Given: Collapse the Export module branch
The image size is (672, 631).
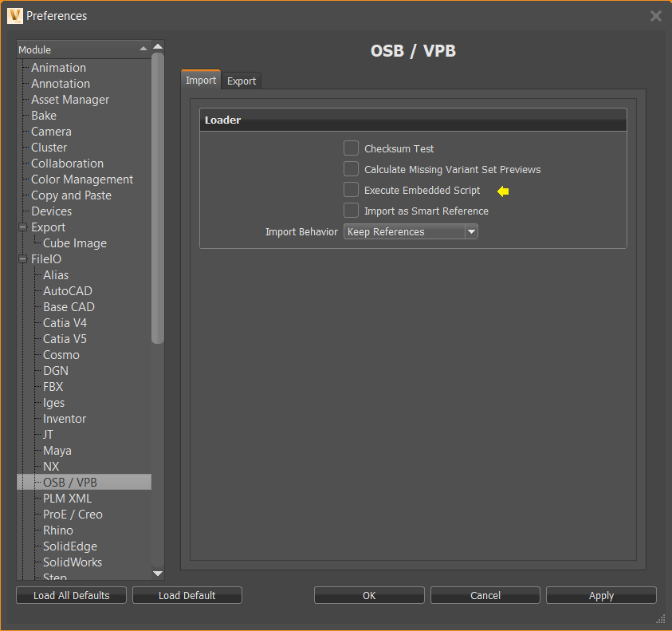Looking at the screenshot, I should (x=23, y=227).
